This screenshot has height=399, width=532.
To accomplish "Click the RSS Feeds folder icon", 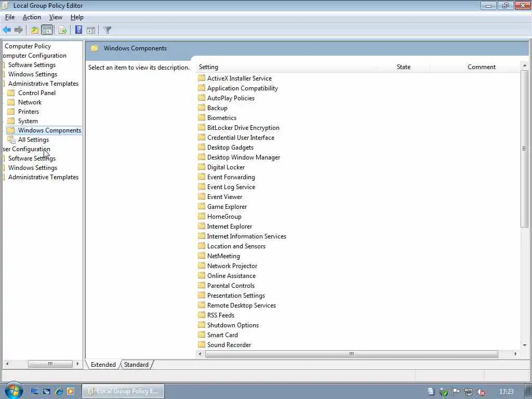I will click(202, 315).
